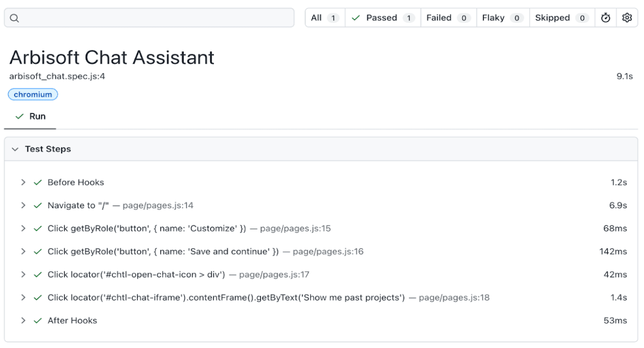Click the checkmark icon on the Passed filter

(355, 17)
